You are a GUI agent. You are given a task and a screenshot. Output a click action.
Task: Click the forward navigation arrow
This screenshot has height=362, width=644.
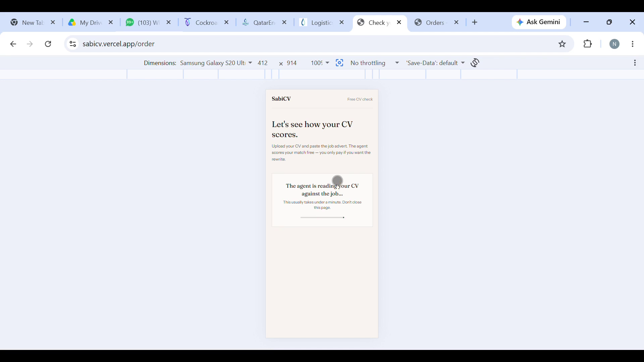coord(30,44)
